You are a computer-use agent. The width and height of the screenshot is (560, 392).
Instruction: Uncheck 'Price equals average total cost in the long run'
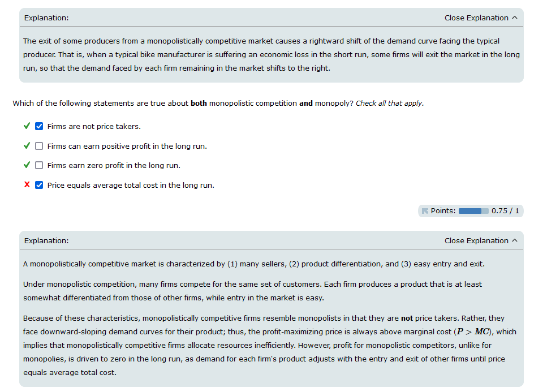(38, 184)
